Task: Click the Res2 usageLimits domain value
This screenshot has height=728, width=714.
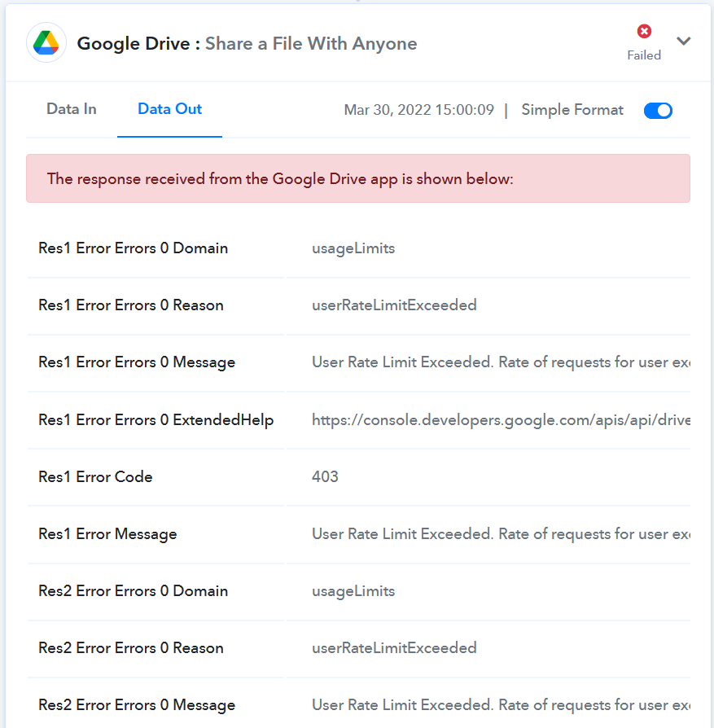Action: pos(353,591)
